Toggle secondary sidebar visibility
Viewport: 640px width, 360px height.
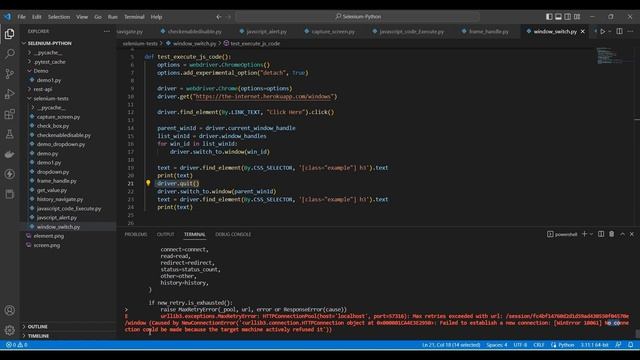pyautogui.click(x=568, y=17)
